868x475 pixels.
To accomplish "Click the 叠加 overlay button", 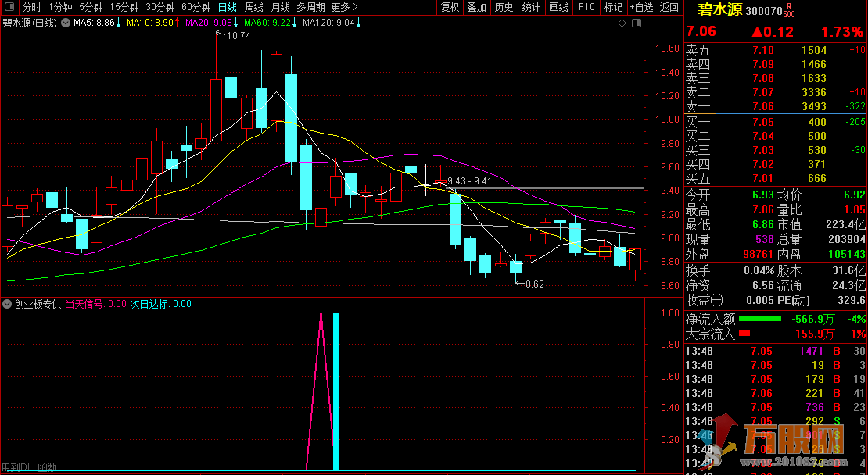I will pyautogui.click(x=477, y=7).
